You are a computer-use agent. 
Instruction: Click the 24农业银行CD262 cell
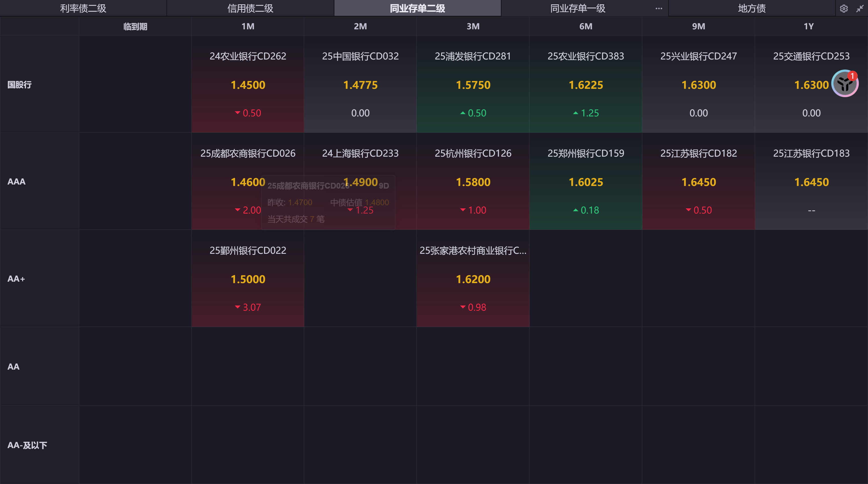(x=248, y=84)
